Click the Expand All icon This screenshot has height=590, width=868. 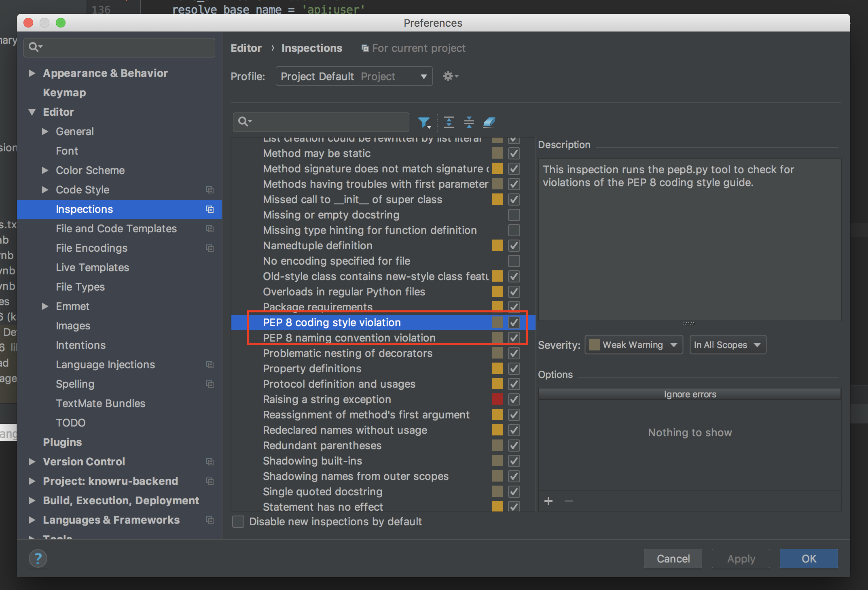[x=449, y=122]
